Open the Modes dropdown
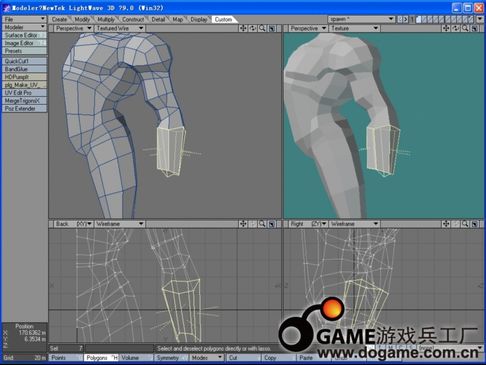Screen dimensions: 486x365 click(207, 358)
